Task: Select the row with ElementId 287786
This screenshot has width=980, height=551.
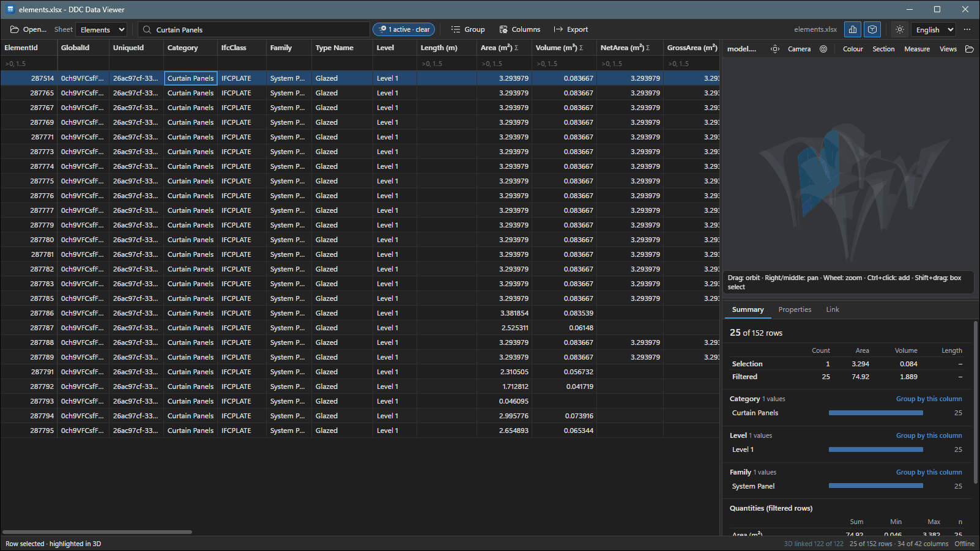Action: 360,313
